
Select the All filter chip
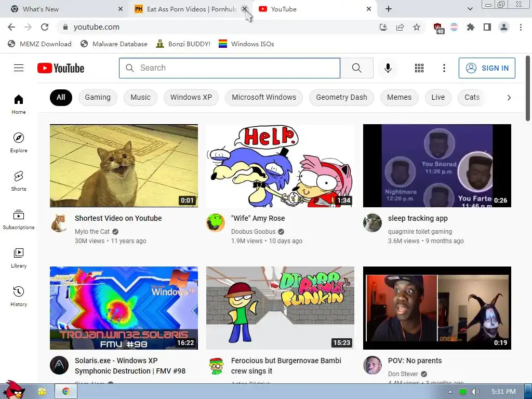[61, 97]
